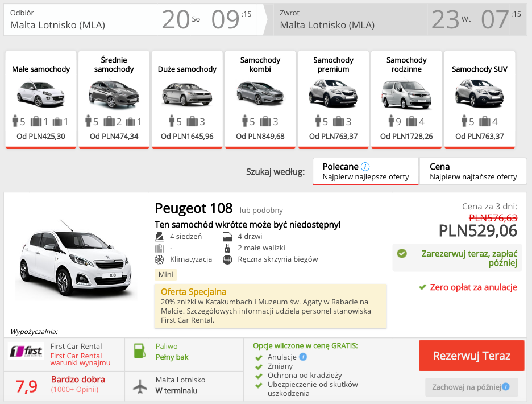
Task: Click suitcase icon in Samochody SUV card
Action: point(484,121)
